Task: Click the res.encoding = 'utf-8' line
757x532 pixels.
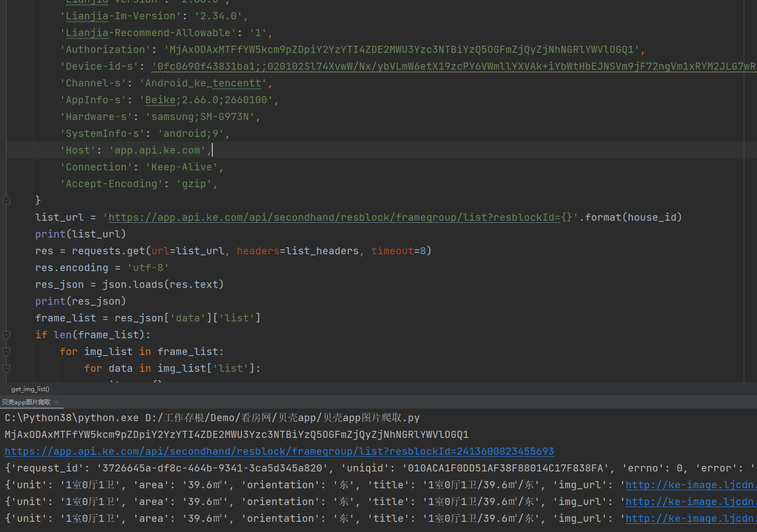Action: pyautogui.click(x=102, y=268)
